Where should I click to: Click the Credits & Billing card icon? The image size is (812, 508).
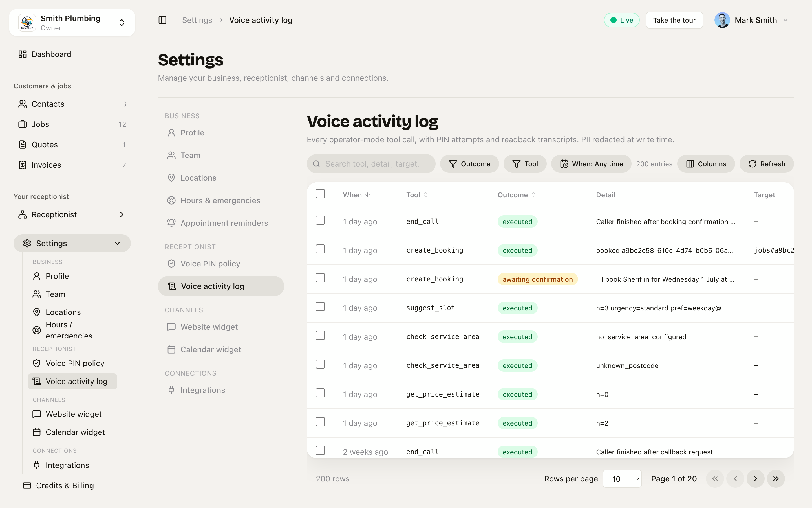27,485
